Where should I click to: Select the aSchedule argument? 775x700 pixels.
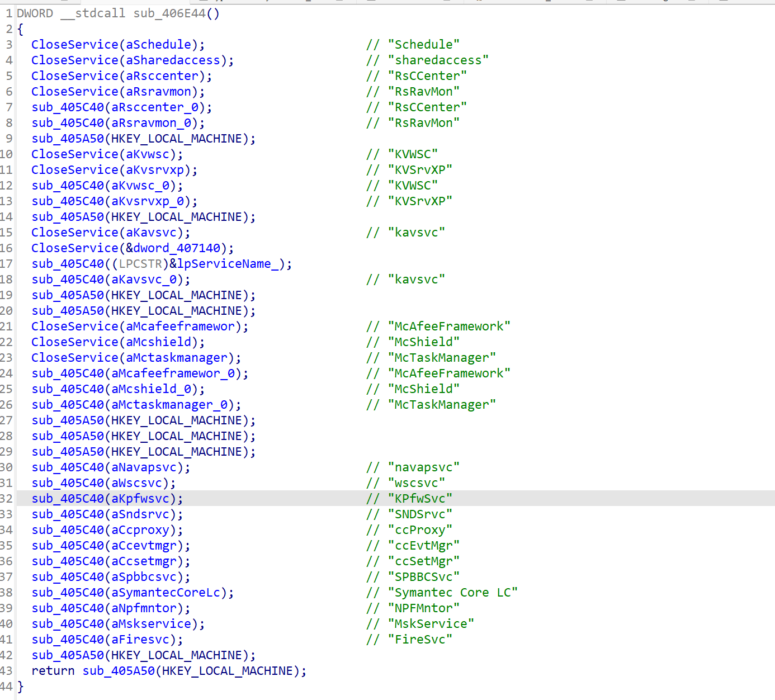click(x=159, y=44)
